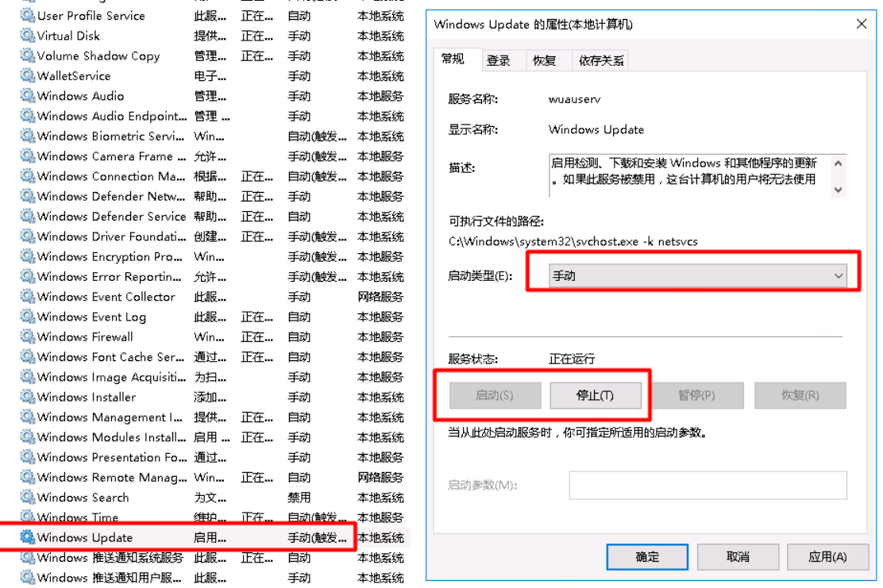Click the Windows Font Cache Service icon
Viewport: 883px width, 588px height.
coord(27,356)
